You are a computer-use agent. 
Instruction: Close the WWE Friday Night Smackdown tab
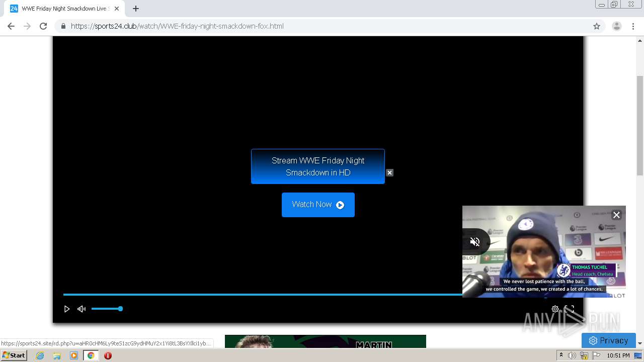pos(117,9)
